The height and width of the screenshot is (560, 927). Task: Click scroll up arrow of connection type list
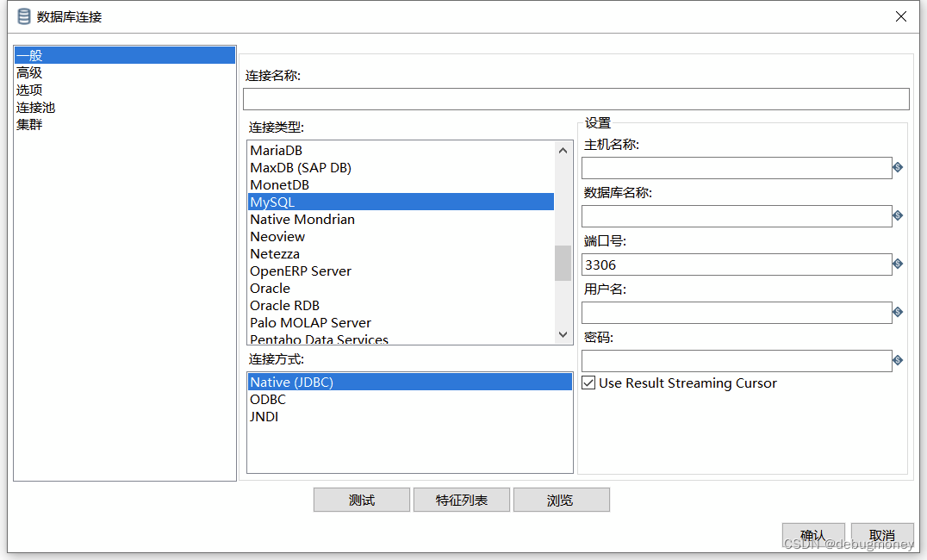tap(563, 151)
